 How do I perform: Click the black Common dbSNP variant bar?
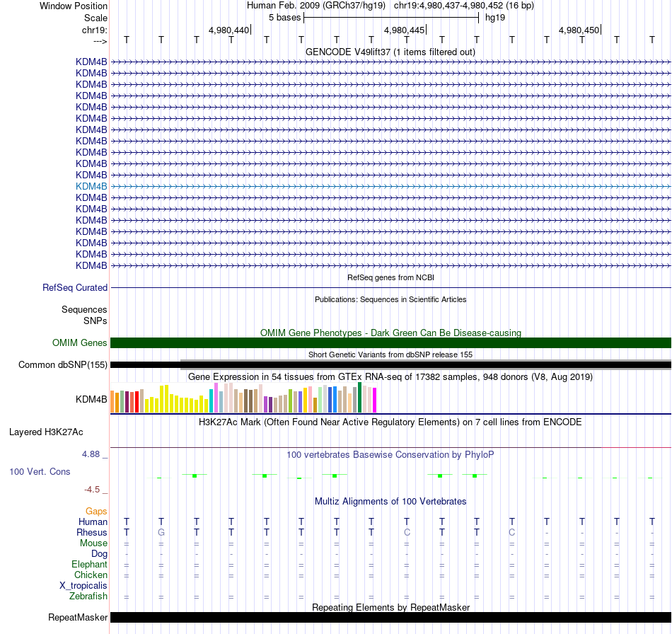[390, 365]
